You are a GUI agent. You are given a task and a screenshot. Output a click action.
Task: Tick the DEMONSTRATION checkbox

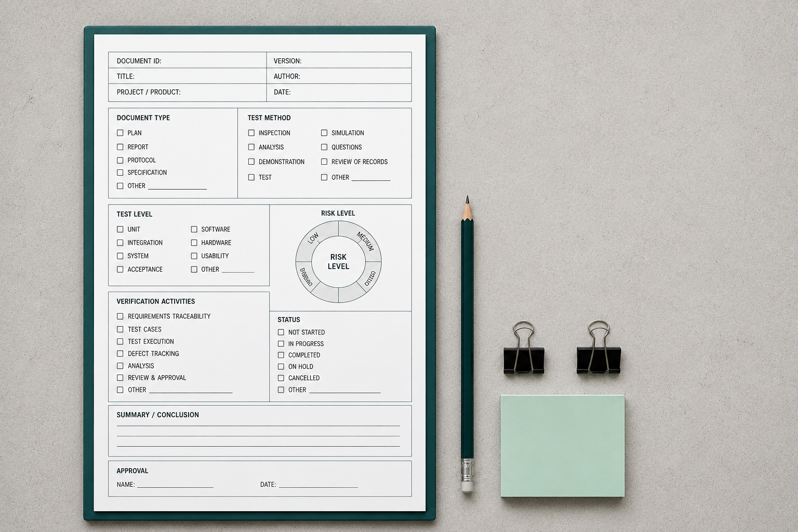pyautogui.click(x=251, y=162)
